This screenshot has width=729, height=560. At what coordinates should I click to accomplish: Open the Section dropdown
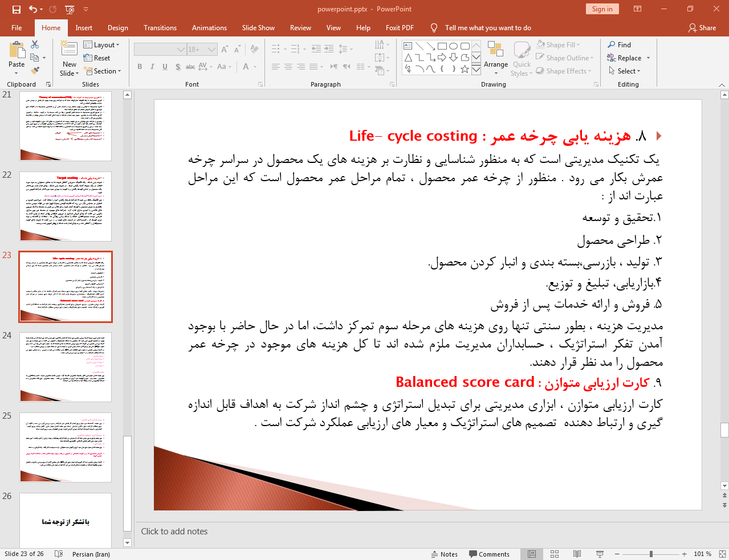coord(103,71)
